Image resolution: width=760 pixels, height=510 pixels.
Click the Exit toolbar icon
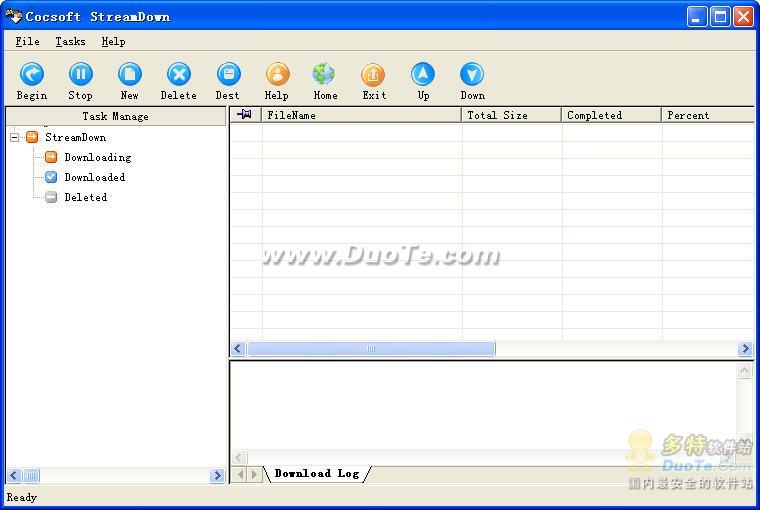coord(373,74)
